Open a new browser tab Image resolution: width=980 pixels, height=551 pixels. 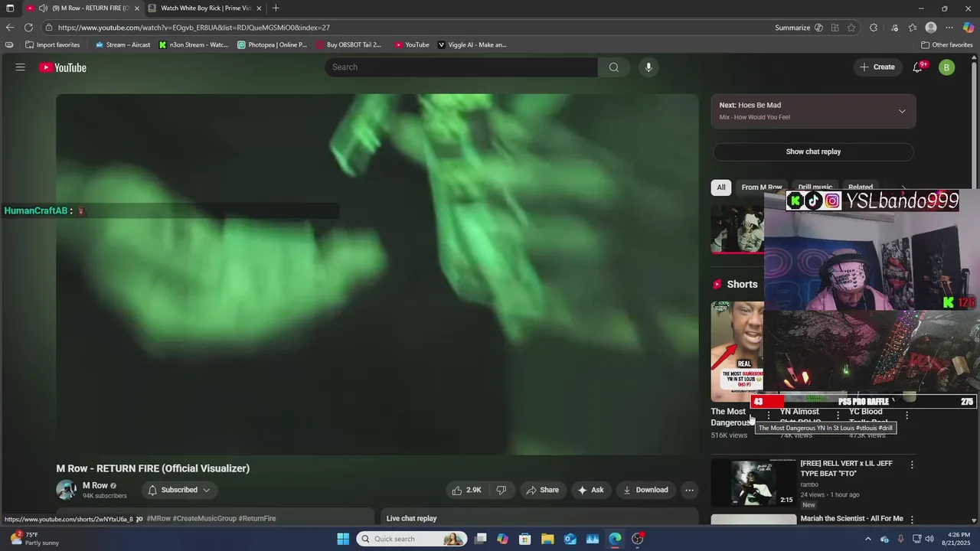click(276, 8)
